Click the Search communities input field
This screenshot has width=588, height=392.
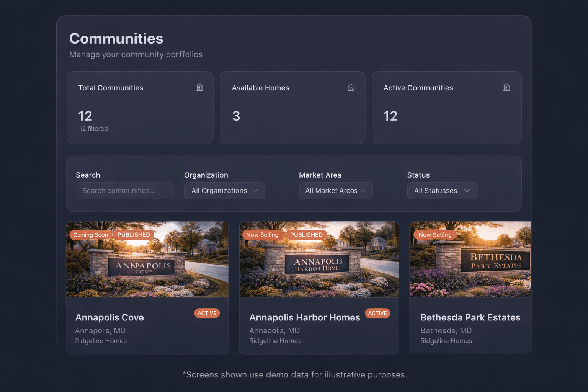click(125, 191)
